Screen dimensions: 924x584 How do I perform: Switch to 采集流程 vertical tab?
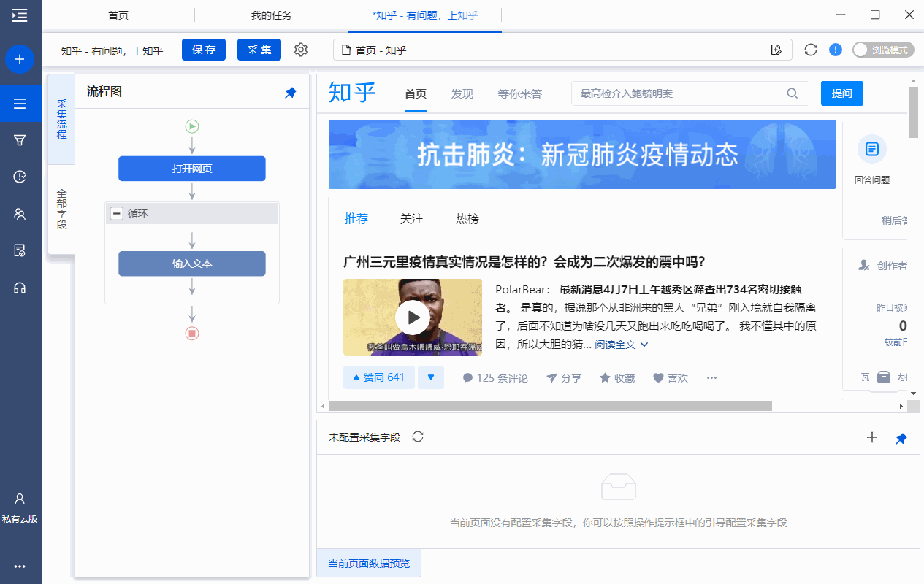pyautogui.click(x=61, y=119)
